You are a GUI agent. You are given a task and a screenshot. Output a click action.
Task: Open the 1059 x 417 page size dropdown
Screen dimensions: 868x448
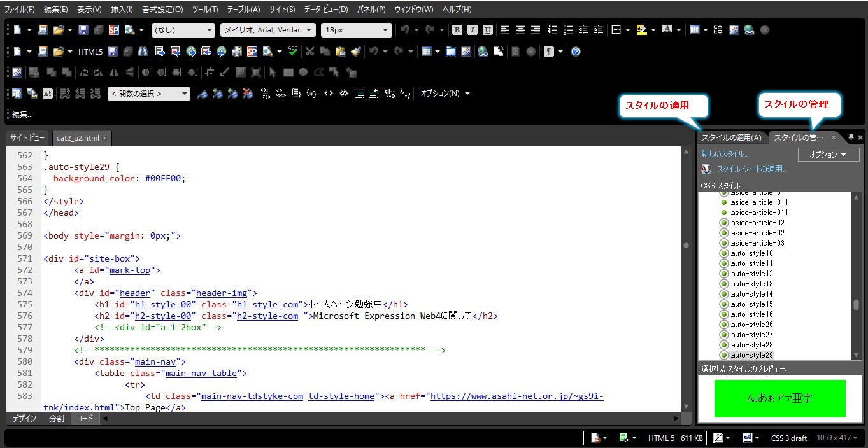837,438
